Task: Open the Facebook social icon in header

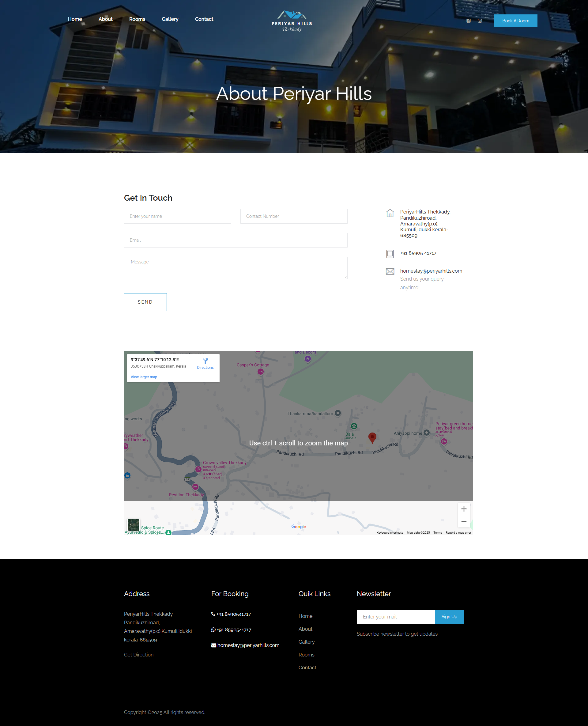Action: [469, 21]
